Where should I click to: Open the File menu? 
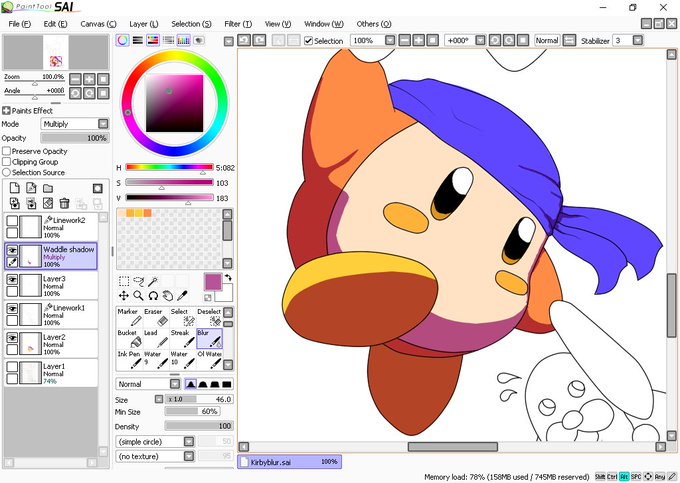tap(20, 24)
